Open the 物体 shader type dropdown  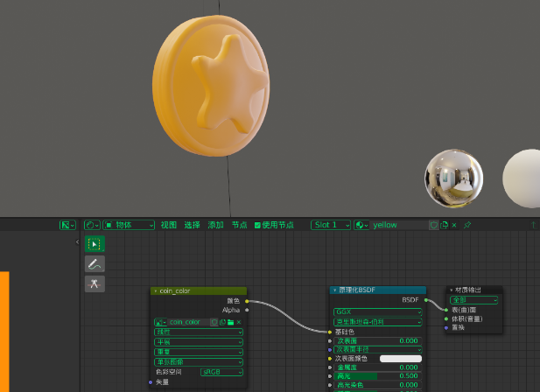click(129, 225)
